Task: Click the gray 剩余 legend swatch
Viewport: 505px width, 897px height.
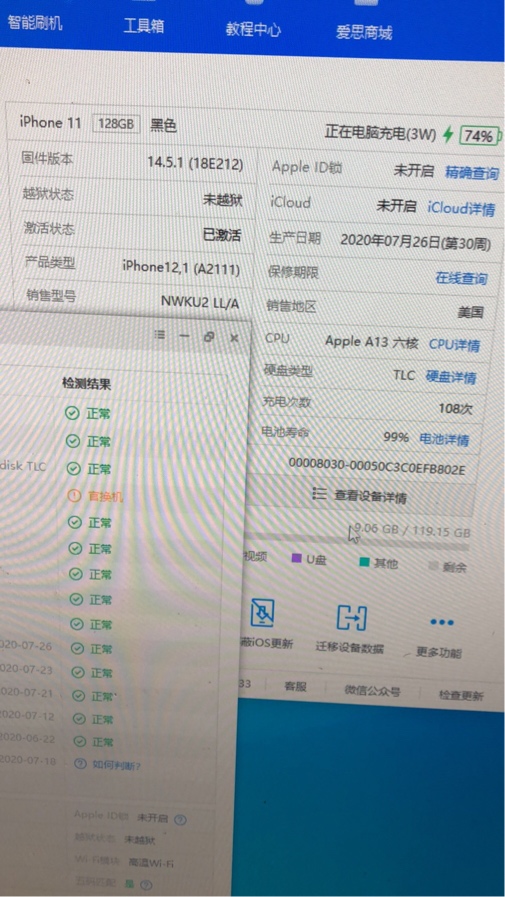Action: click(433, 565)
